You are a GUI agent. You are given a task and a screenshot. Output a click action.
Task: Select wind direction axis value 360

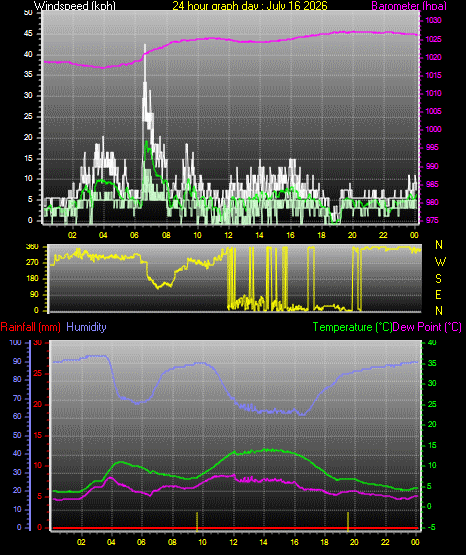click(33, 247)
